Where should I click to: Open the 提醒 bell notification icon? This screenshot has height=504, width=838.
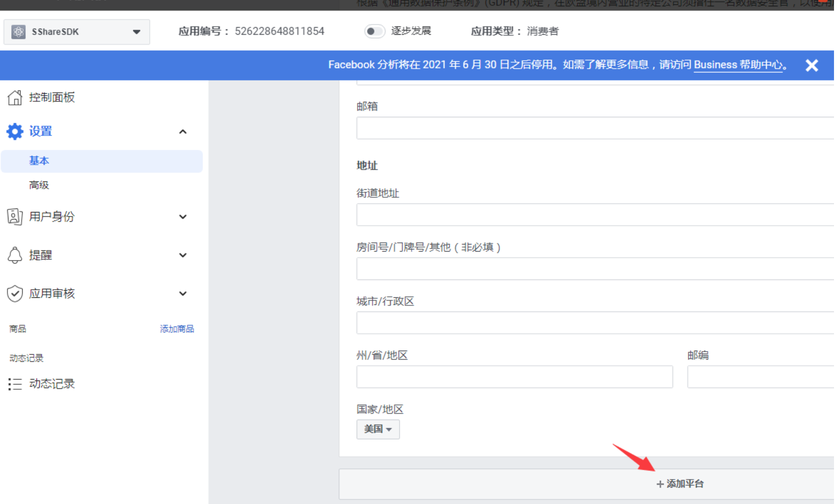pyautogui.click(x=15, y=255)
